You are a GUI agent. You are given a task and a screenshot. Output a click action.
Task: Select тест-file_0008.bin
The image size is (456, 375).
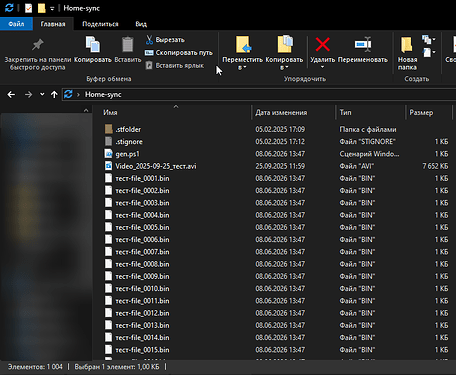142,264
